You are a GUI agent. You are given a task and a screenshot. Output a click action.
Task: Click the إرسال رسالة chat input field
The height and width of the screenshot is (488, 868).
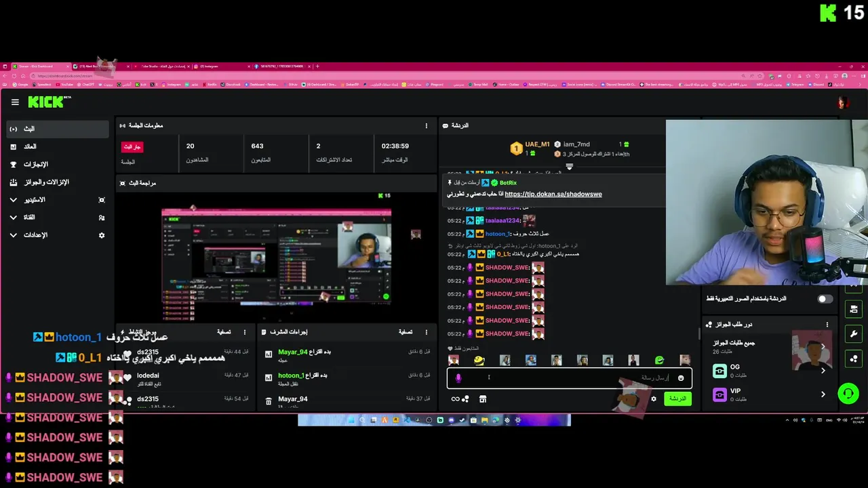pos(569,378)
